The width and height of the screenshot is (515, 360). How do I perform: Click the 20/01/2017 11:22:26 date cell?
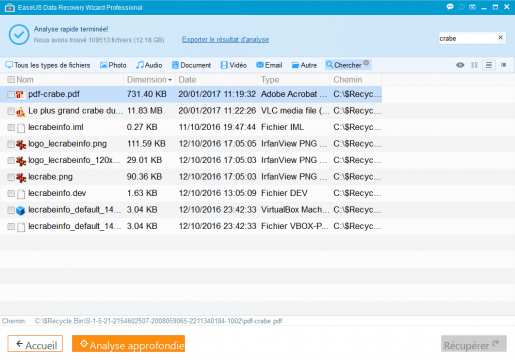(x=217, y=111)
